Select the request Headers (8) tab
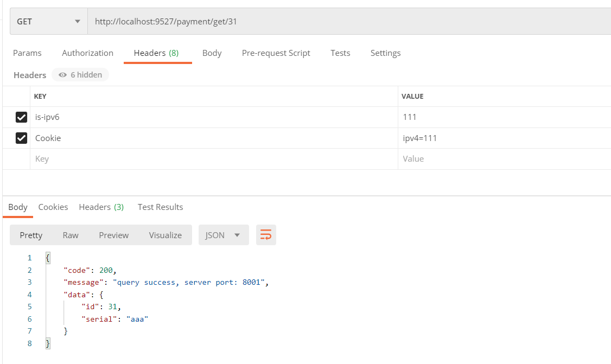The image size is (611, 364). click(156, 53)
